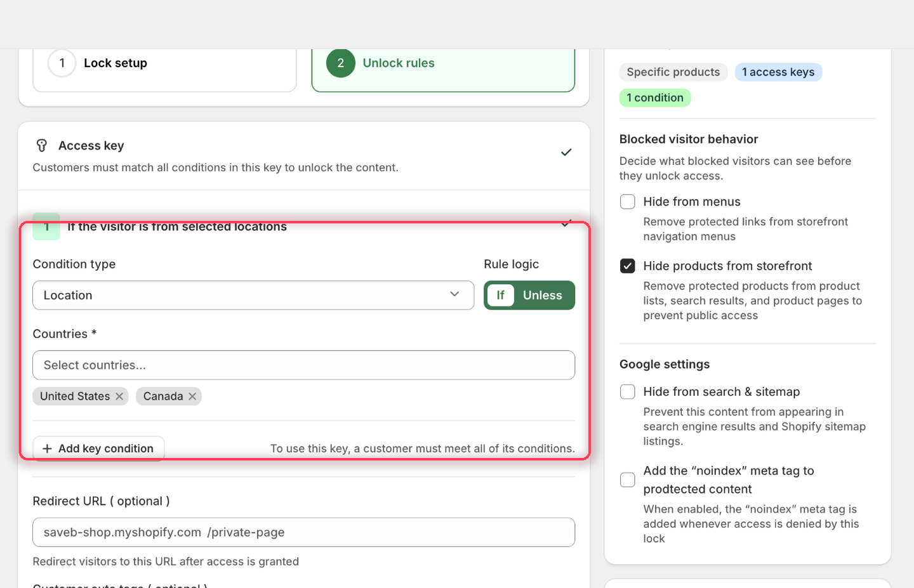Open the Location condition type dropdown
This screenshot has height=588, width=914.
click(253, 296)
